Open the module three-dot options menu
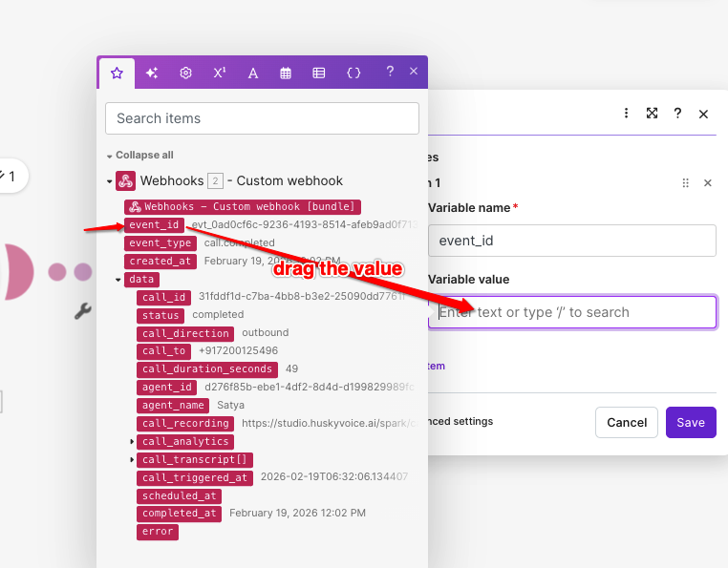Screen dimensions: 728x568 point(627,113)
